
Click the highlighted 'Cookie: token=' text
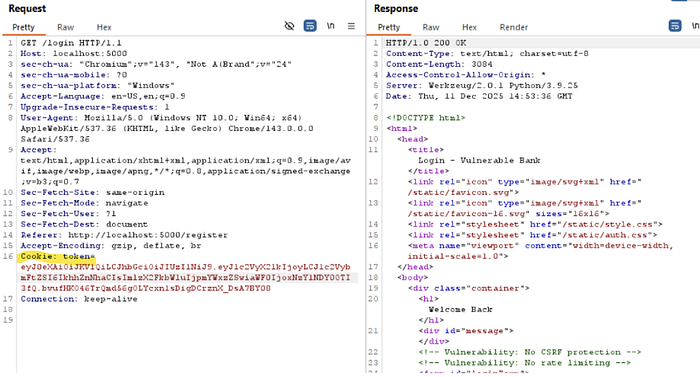(x=58, y=257)
